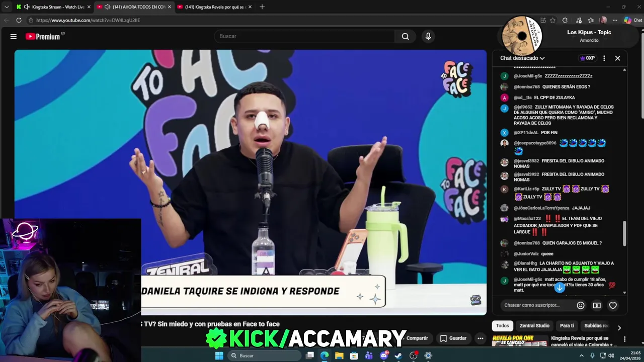Screen dimensions: 644x362
Task: Open Kingteka Revela recommended video thumbnail
Action: tap(520, 341)
